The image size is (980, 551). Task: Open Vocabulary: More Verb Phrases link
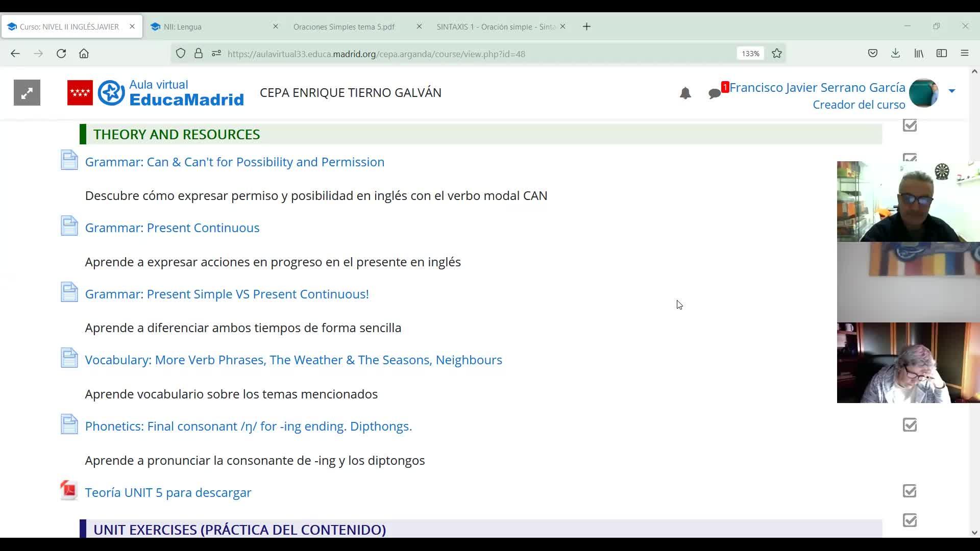pos(293,360)
